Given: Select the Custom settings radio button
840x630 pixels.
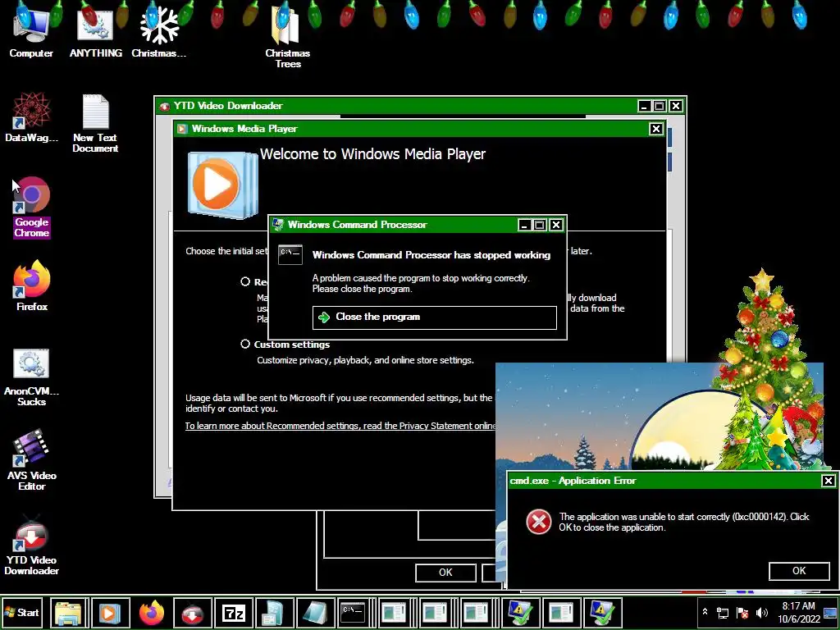Looking at the screenshot, I should tap(245, 344).
